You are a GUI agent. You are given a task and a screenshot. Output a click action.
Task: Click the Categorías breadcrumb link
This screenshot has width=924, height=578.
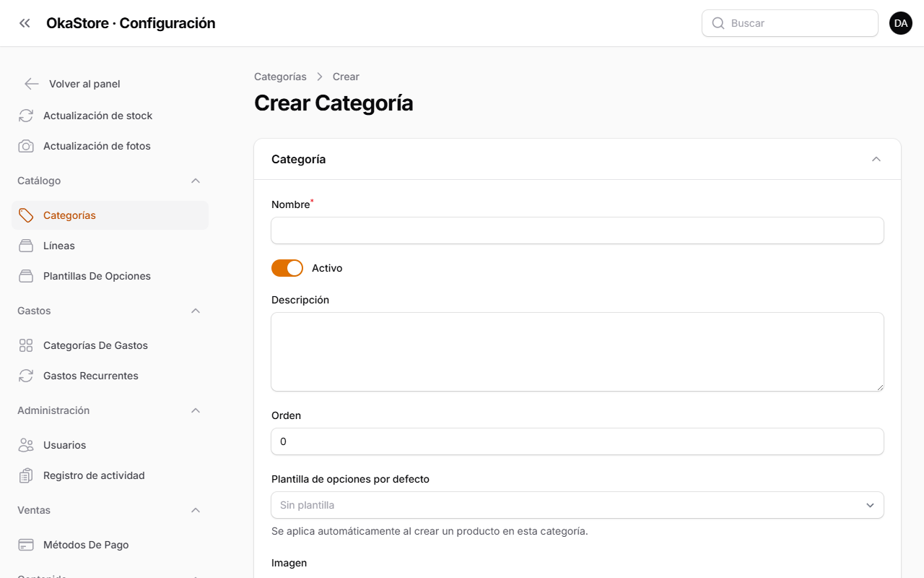(x=280, y=77)
